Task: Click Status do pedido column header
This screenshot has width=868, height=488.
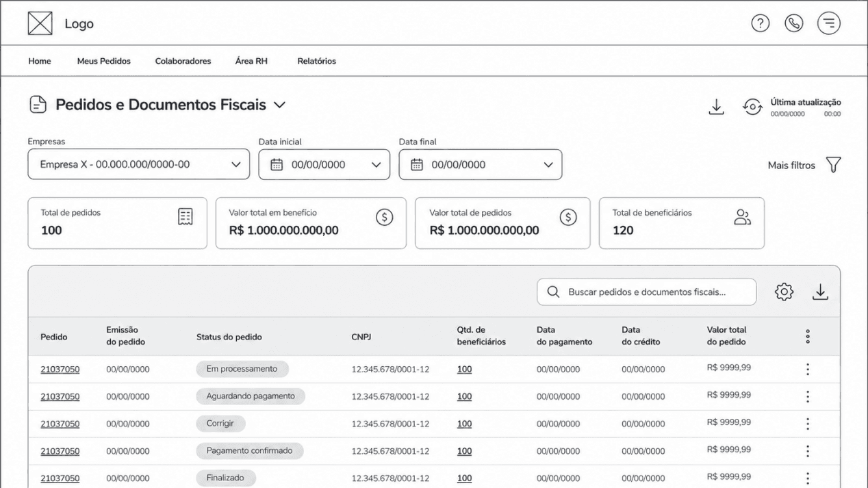Action: [x=229, y=337]
